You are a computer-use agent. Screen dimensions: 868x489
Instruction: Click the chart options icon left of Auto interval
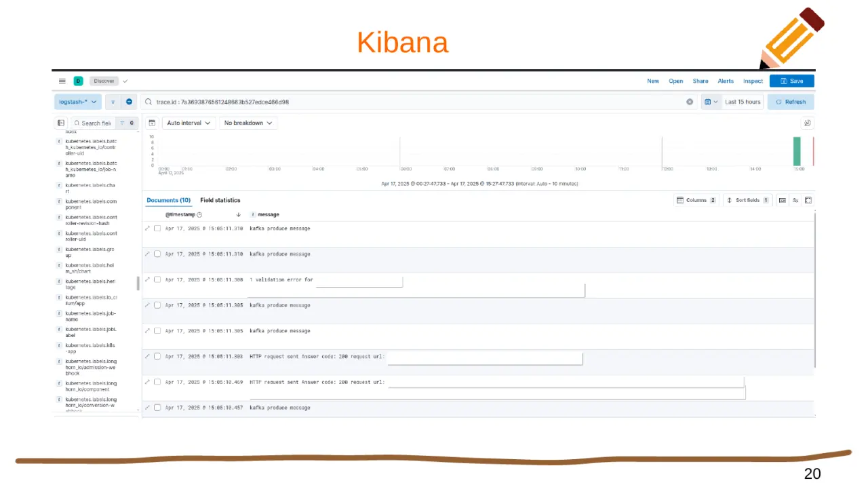pos(152,123)
